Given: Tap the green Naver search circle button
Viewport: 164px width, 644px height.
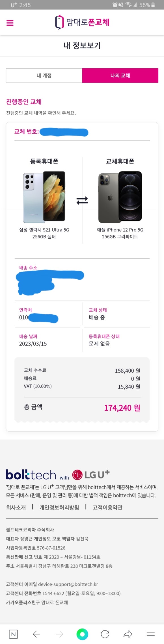Looking at the screenshot, I should point(82,634).
